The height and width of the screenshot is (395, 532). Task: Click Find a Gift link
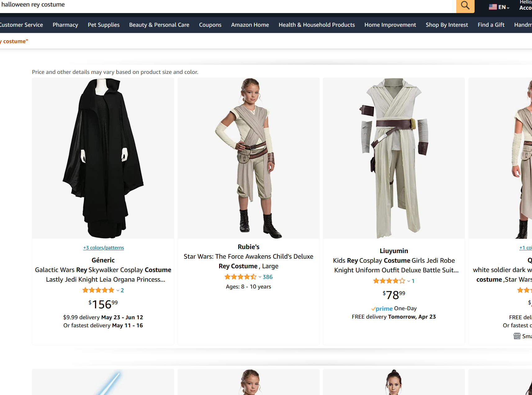pyautogui.click(x=491, y=25)
